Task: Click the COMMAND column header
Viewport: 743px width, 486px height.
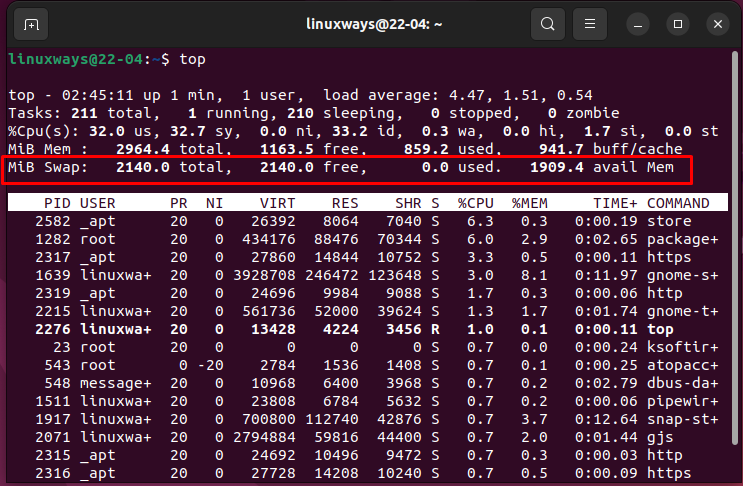Action: click(678, 203)
